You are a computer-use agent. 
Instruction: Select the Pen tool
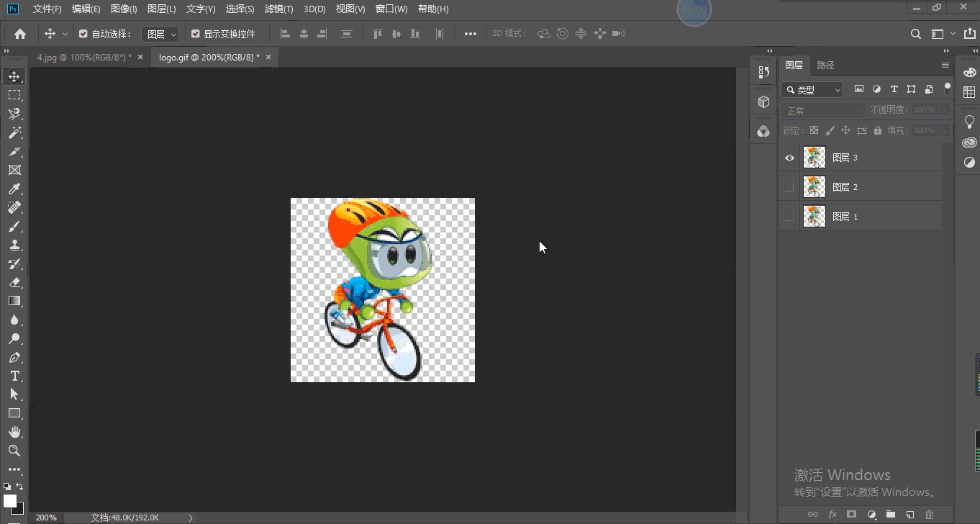tap(14, 357)
